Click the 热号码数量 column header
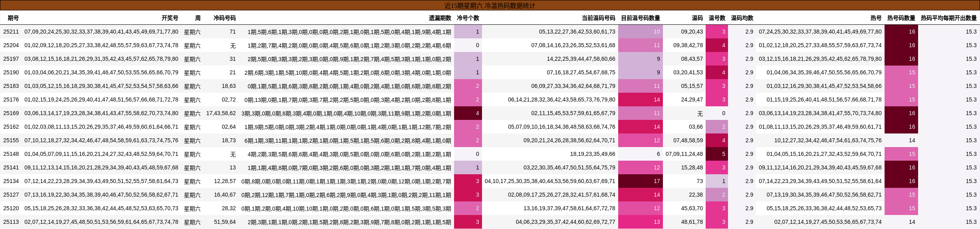Viewport: 980px width, 229px height. tap(901, 18)
